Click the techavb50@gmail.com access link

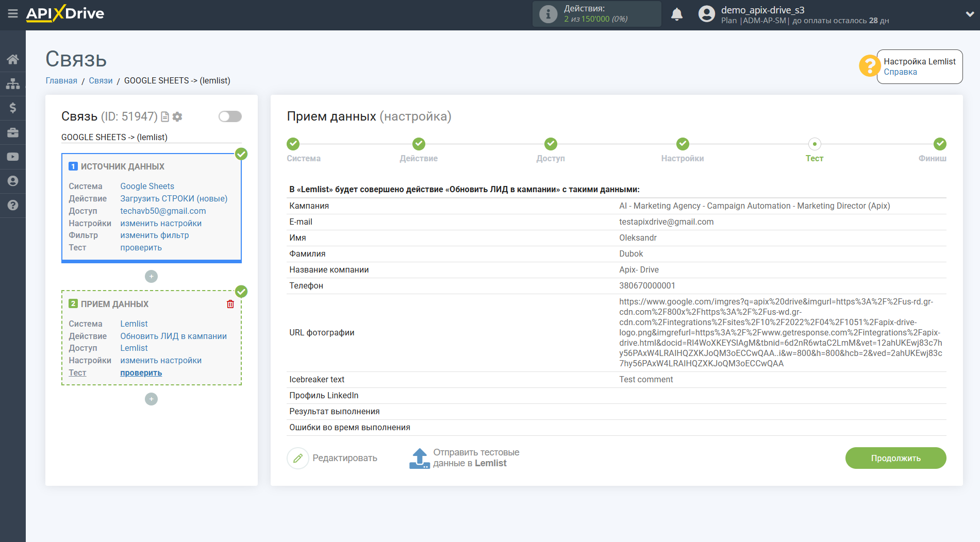tap(163, 211)
